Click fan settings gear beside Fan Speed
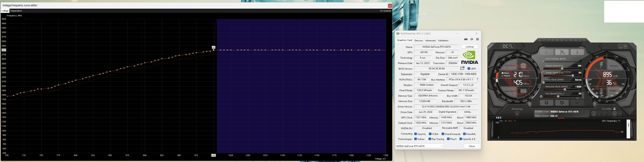Viewport: 644px width, 162px height. (541, 96)
